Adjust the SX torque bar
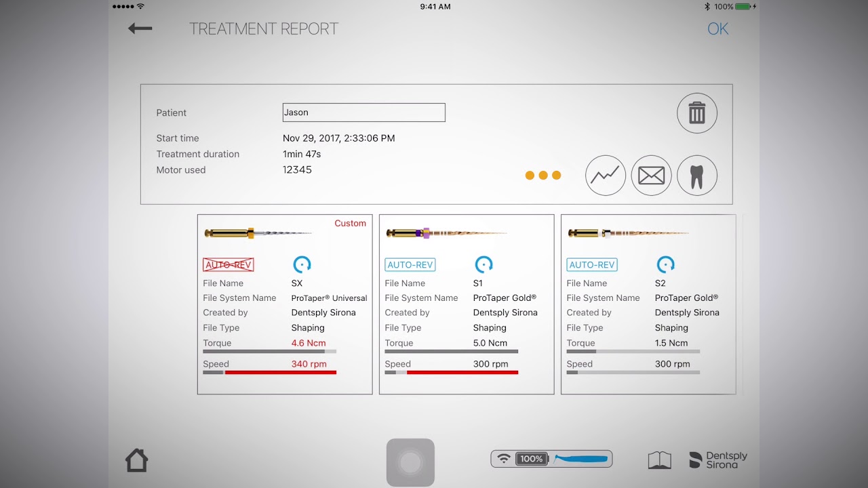 tap(269, 352)
